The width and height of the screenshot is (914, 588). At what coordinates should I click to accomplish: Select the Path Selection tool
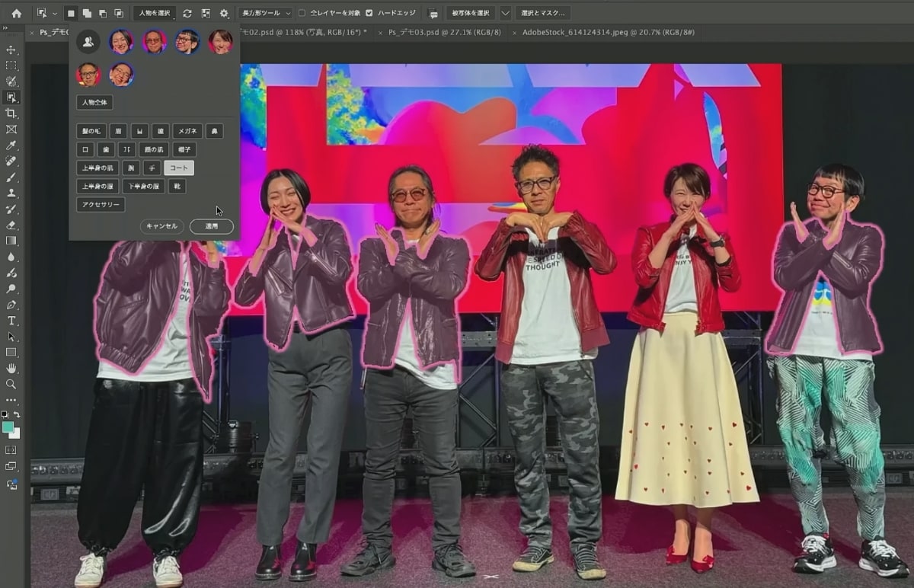pyautogui.click(x=11, y=337)
